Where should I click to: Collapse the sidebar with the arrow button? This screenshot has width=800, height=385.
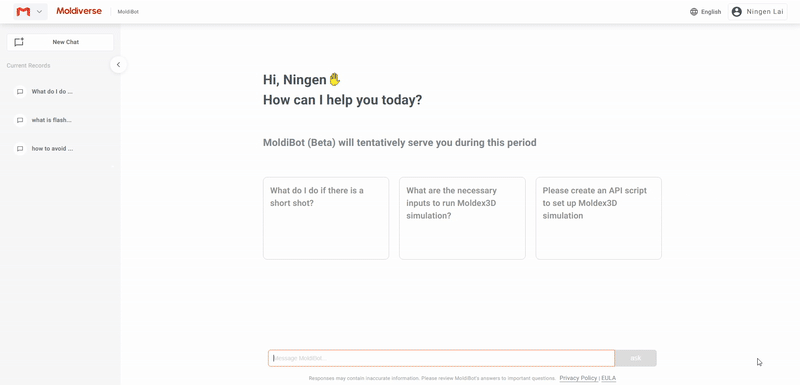pyautogui.click(x=118, y=65)
